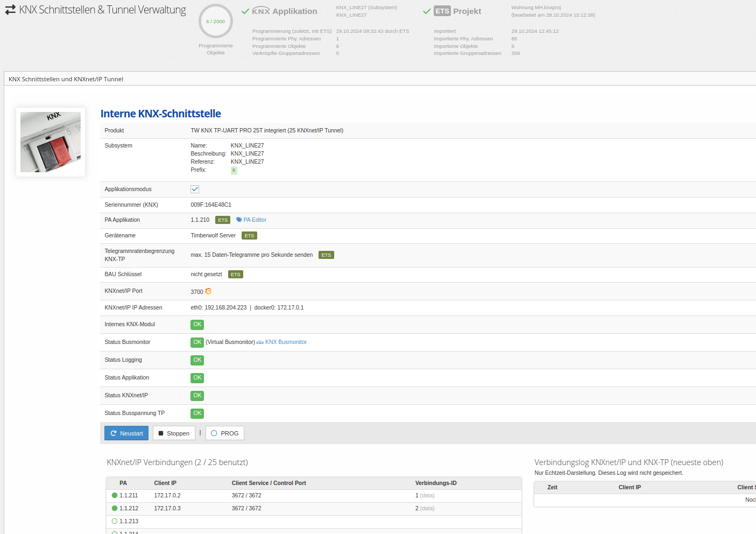
Task: Click the 6 / 2000 programmed objects gauge
Action: [216, 21]
